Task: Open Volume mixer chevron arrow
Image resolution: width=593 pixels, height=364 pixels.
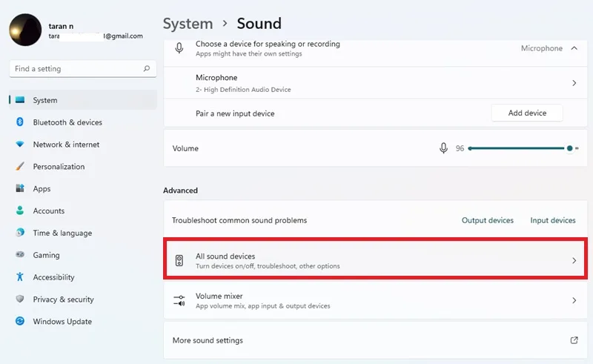Action: pos(574,300)
